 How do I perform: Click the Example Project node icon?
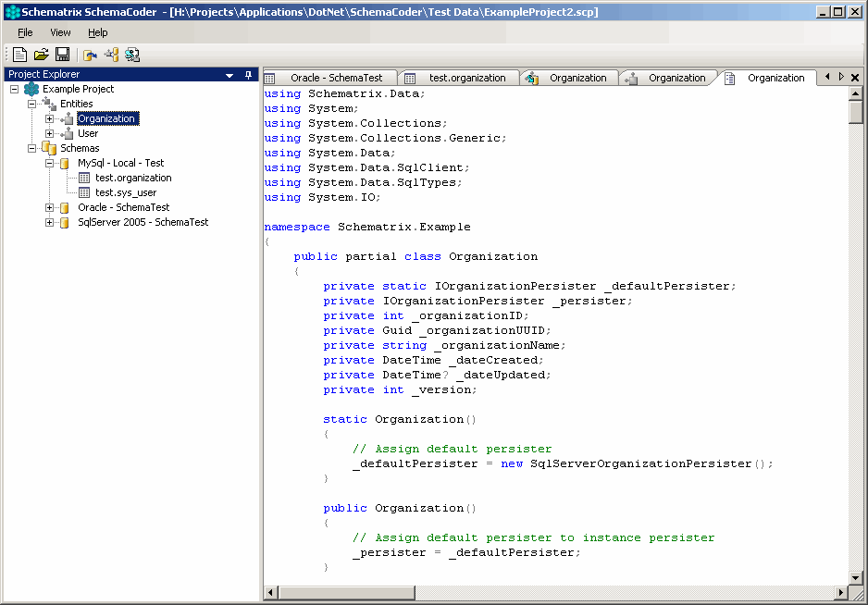[x=31, y=89]
